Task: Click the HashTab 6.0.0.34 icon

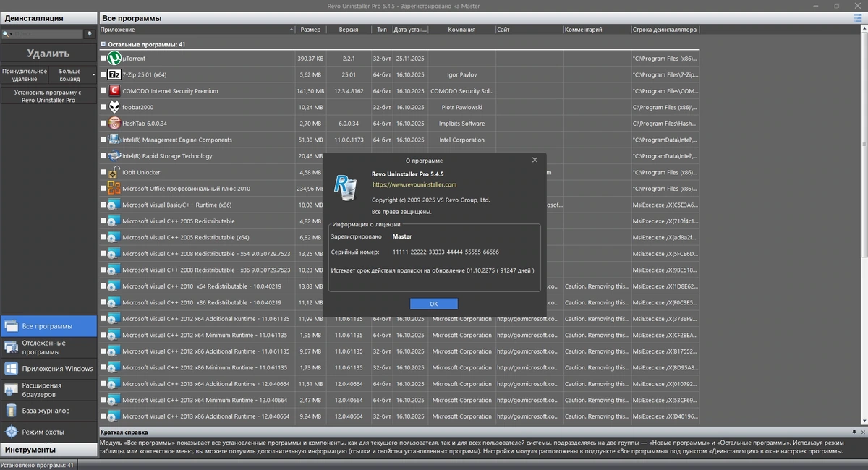Action: [114, 124]
